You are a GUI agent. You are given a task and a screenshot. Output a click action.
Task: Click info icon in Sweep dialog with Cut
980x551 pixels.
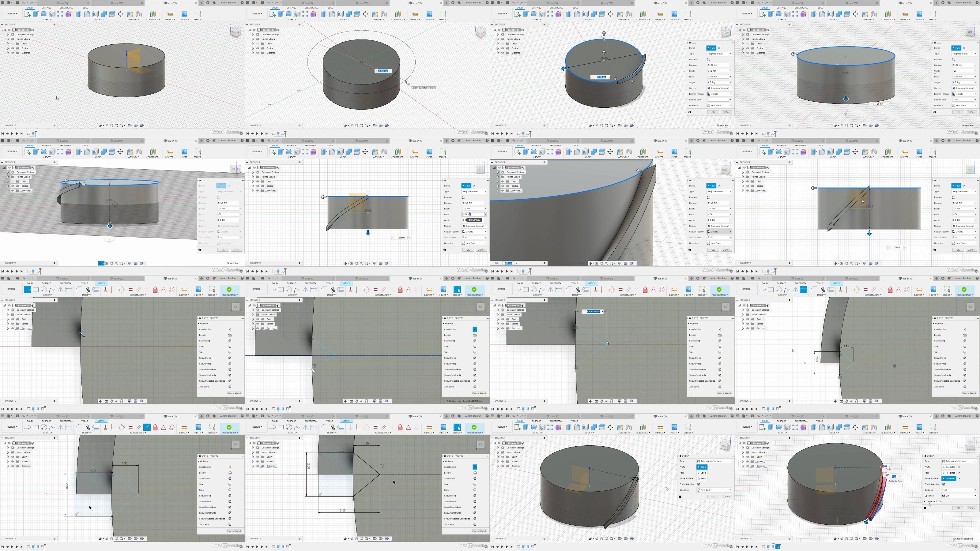tap(925, 508)
